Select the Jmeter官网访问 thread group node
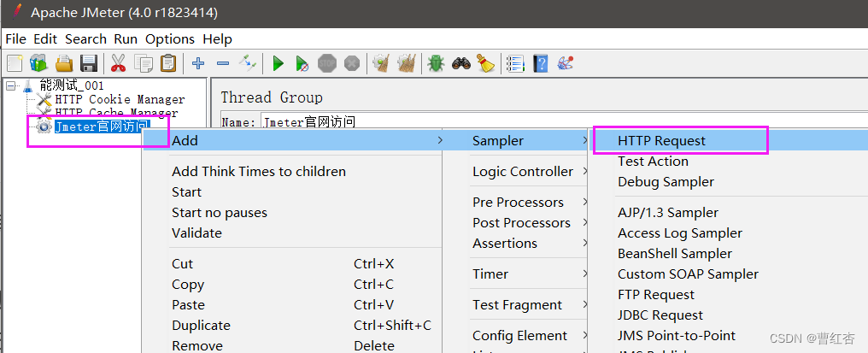Viewport: 868px width, 353px height. coord(102,126)
